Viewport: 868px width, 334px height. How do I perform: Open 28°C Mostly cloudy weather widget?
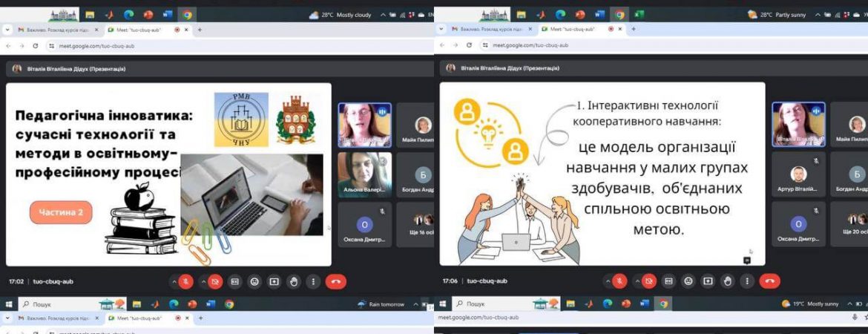(340, 15)
